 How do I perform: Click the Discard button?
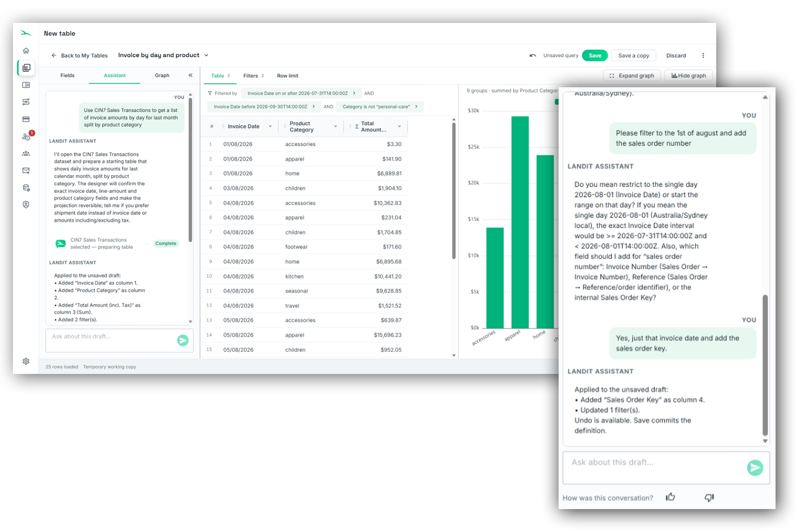[676, 55]
